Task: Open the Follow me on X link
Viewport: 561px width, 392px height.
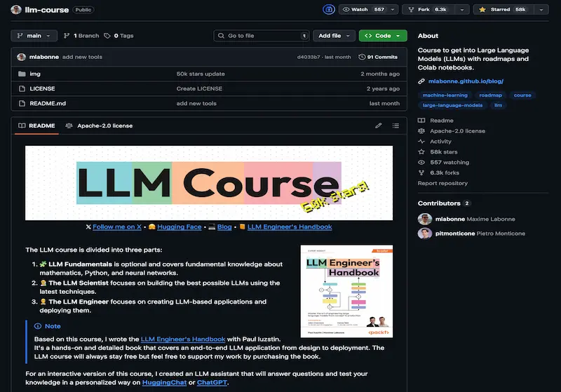Action: [117, 227]
